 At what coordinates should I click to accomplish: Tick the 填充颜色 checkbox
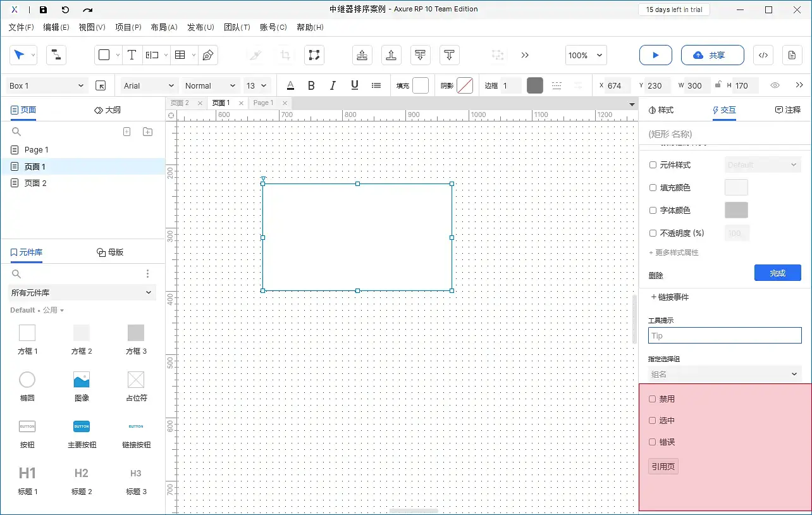(x=653, y=188)
